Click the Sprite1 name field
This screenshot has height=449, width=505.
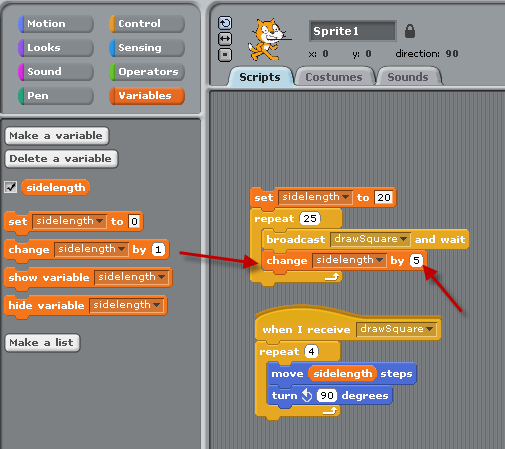(353, 31)
